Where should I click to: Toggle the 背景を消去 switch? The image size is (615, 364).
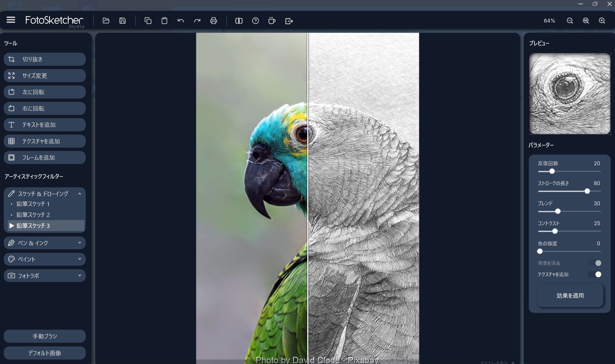pyautogui.click(x=595, y=263)
